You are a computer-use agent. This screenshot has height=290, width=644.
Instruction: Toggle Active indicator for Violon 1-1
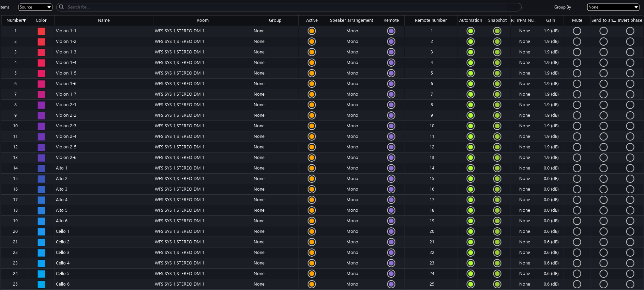[x=311, y=31]
